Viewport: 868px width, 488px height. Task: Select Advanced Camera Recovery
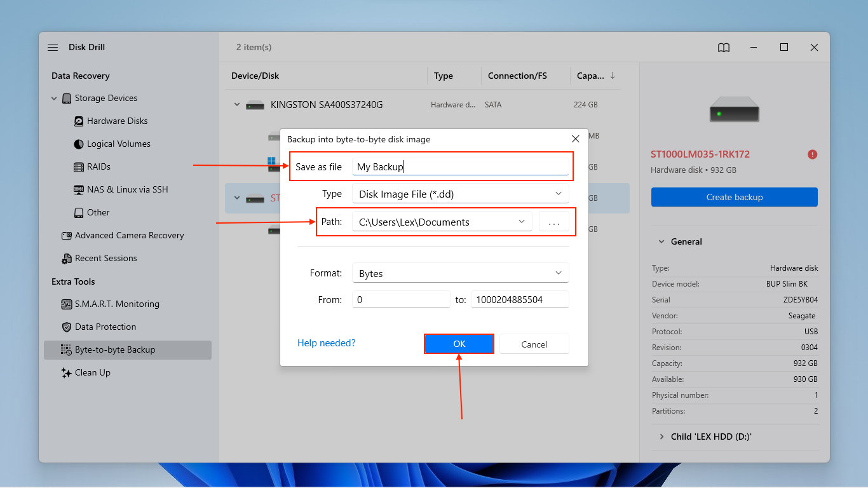(x=130, y=235)
